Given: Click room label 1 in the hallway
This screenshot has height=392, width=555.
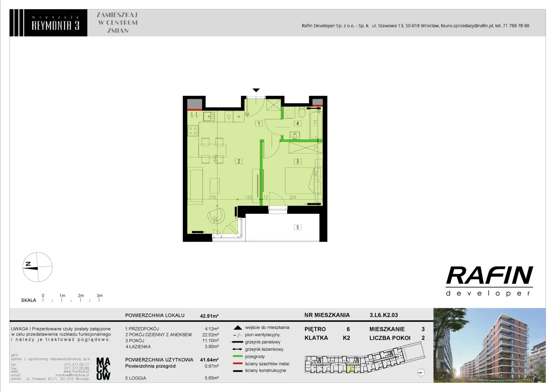Looking at the screenshot, I should (259, 123).
